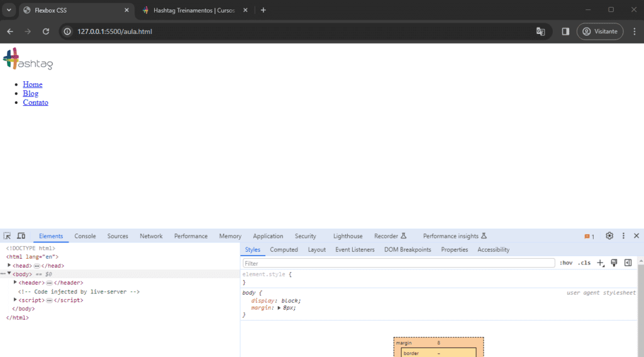The image size is (644, 357).
Task: Close the Hashtag Treinamentos tab
Action: point(245,10)
